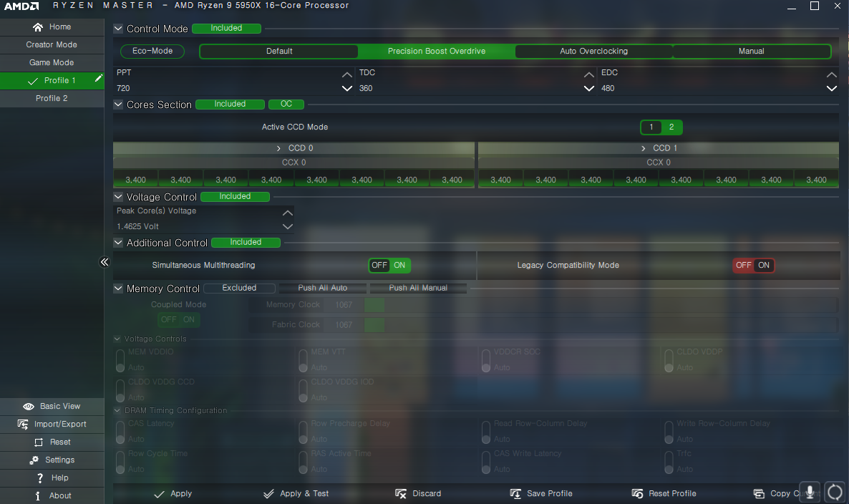
Task: Enable Eco-Mode
Action: pyautogui.click(x=152, y=51)
